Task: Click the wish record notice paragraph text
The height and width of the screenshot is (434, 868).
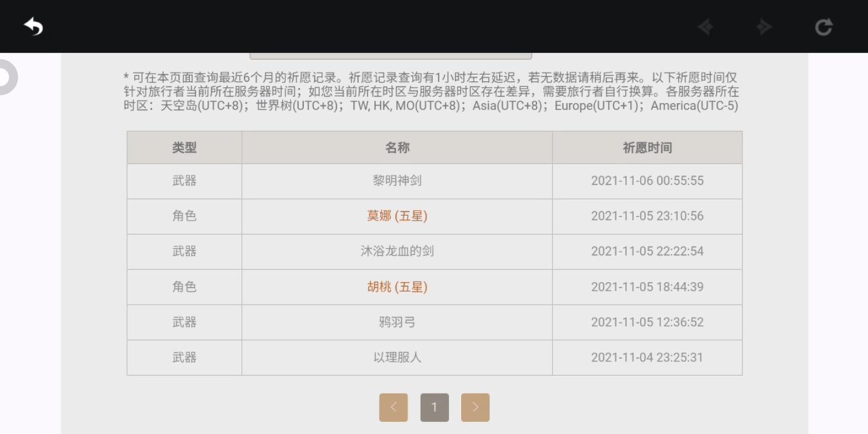Action: pos(431,92)
